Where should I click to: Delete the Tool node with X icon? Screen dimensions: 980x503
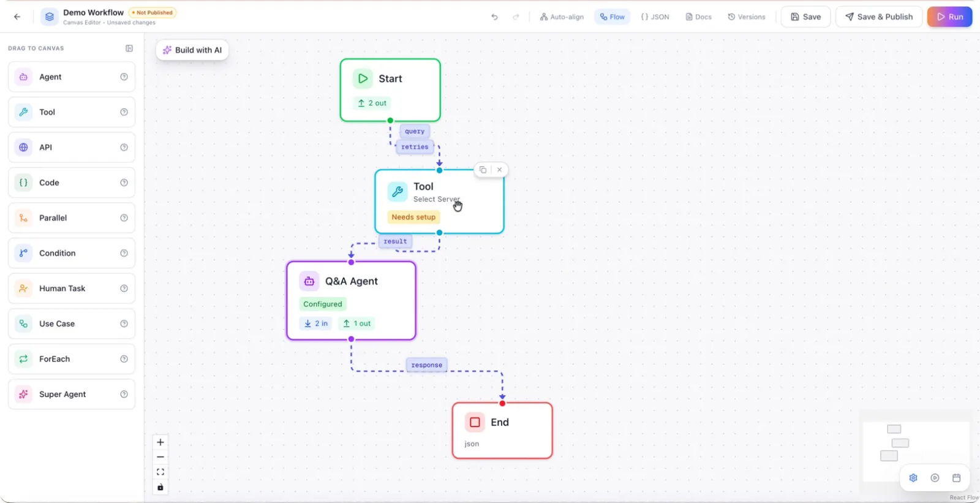(x=500, y=170)
